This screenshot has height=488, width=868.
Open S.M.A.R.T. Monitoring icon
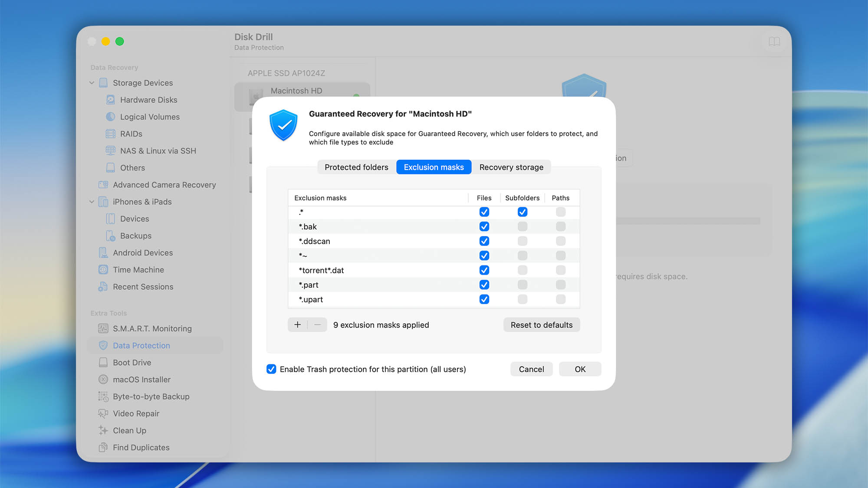click(103, 328)
